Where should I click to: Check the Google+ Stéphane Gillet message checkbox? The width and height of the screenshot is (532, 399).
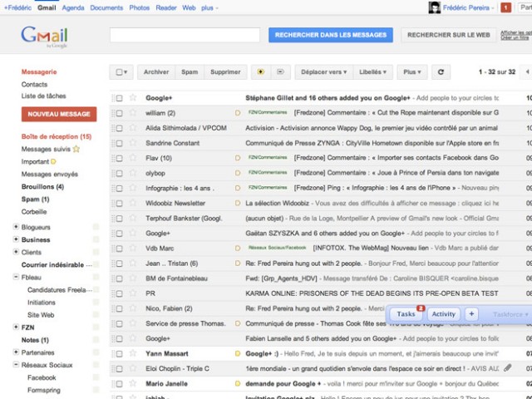[x=120, y=98]
